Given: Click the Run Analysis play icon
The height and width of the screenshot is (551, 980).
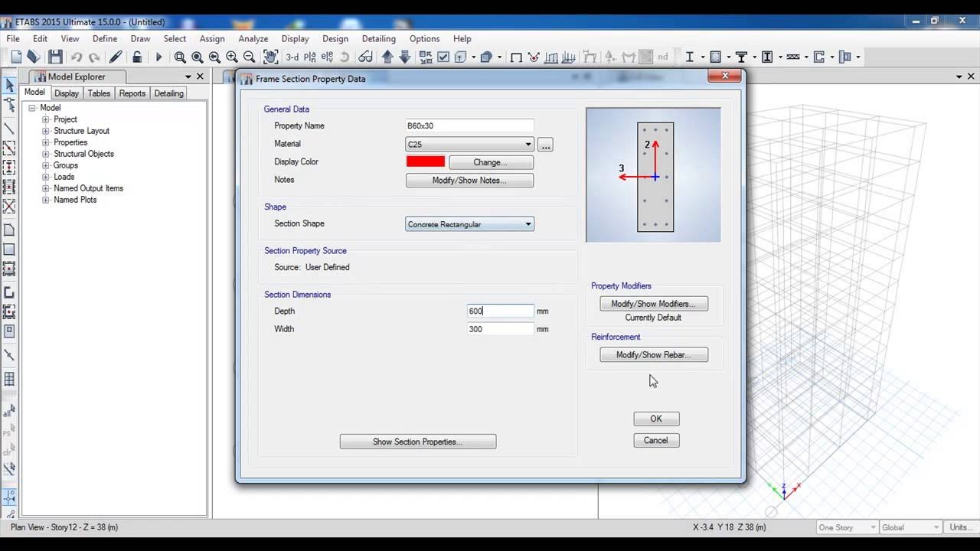Looking at the screenshot, I should tap(159, 57).
